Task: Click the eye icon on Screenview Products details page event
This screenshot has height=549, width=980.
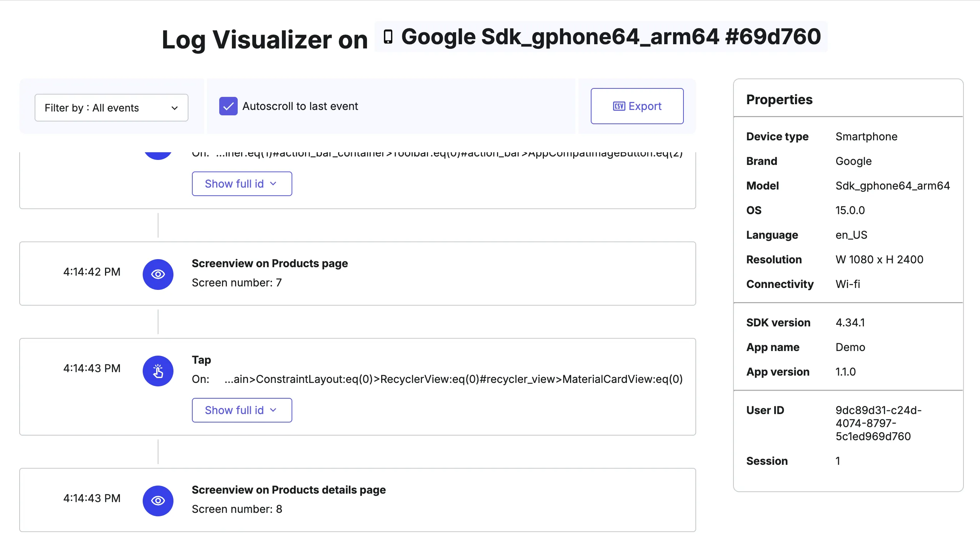Action: point(158,500)
